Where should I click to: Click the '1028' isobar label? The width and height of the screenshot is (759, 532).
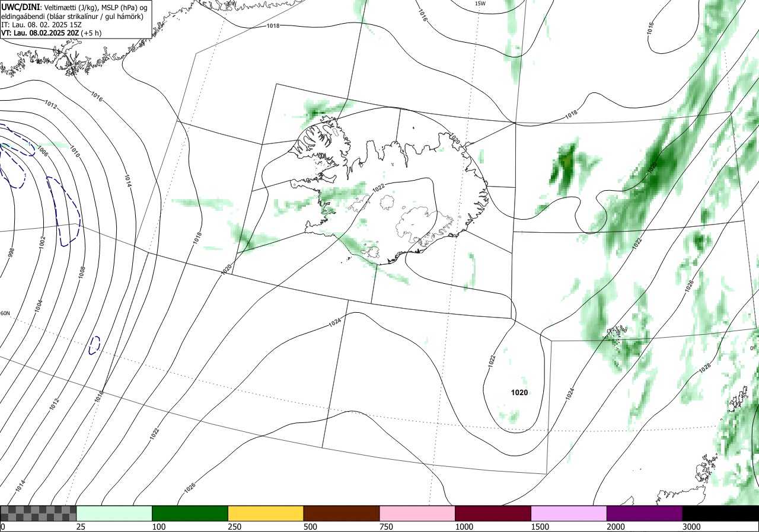[704, 367]
